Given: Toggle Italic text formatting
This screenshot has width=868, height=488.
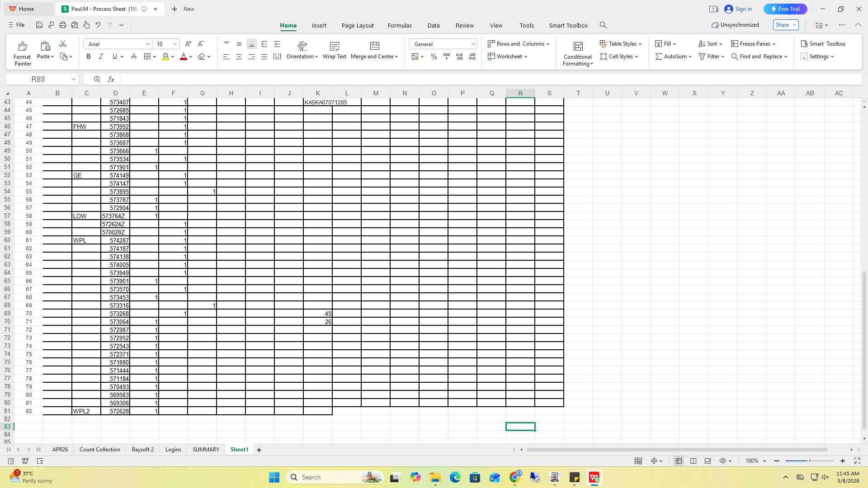Looking at the screenshot, I should point(101,56).
